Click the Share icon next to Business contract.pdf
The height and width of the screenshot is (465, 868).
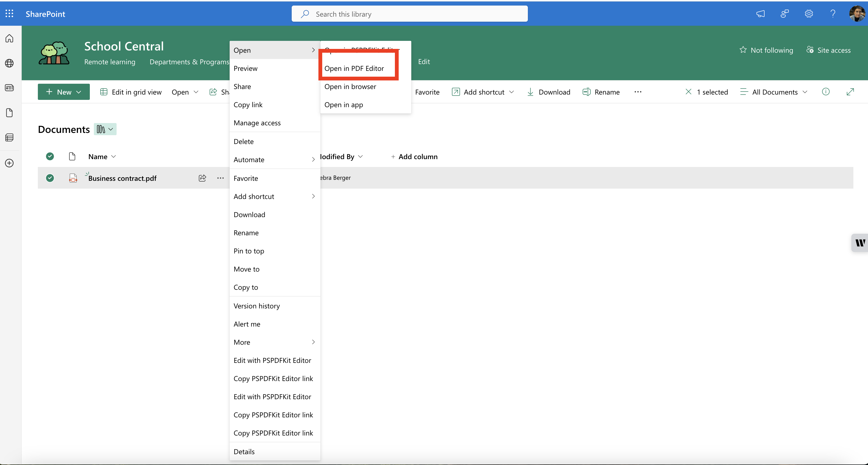pos(202,178)
